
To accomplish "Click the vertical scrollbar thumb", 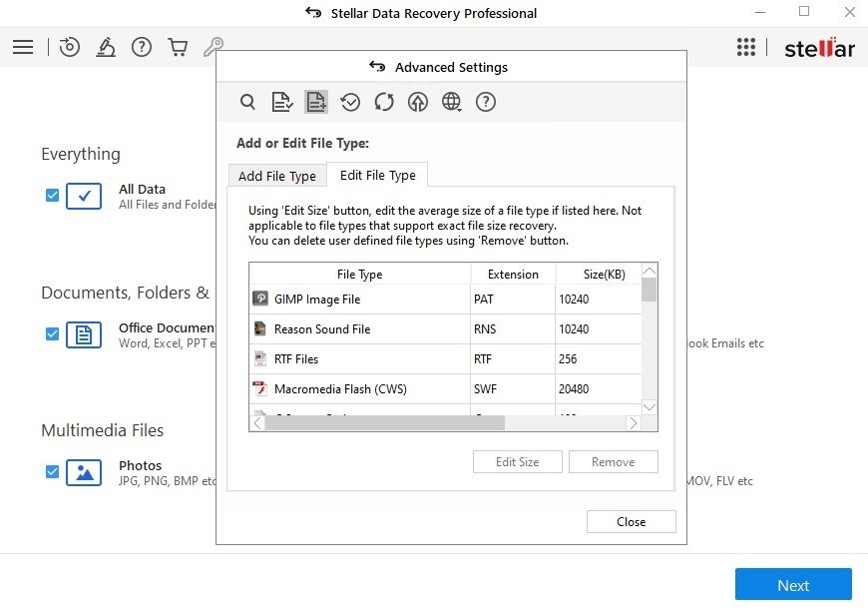I will tap(650, 290).
